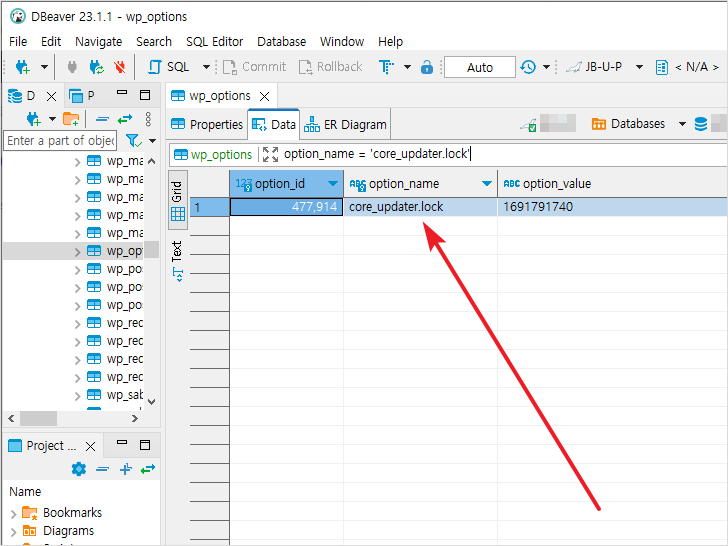Open option_id column filter arrow
Screen dimensions: 728x546
[x=332, y=184]
